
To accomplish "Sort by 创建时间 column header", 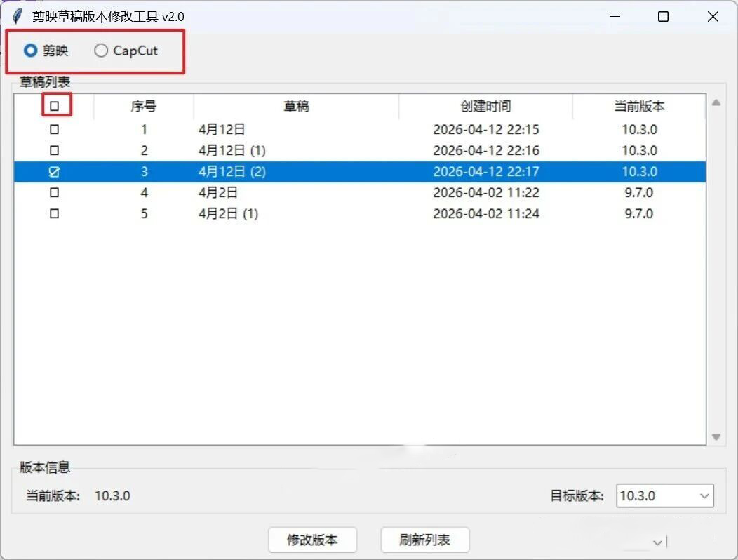I will [x=485, y=107].
